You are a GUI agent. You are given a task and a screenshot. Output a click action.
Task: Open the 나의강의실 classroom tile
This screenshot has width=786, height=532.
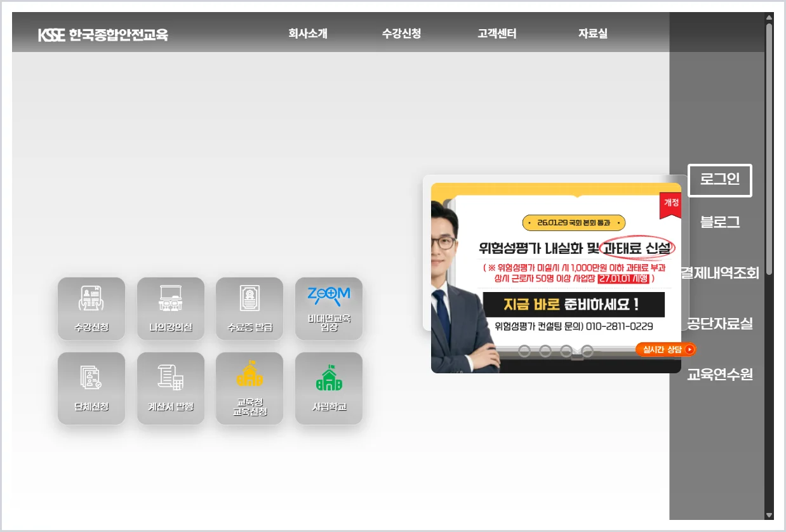pyautogui.click(x=171, y=309)
